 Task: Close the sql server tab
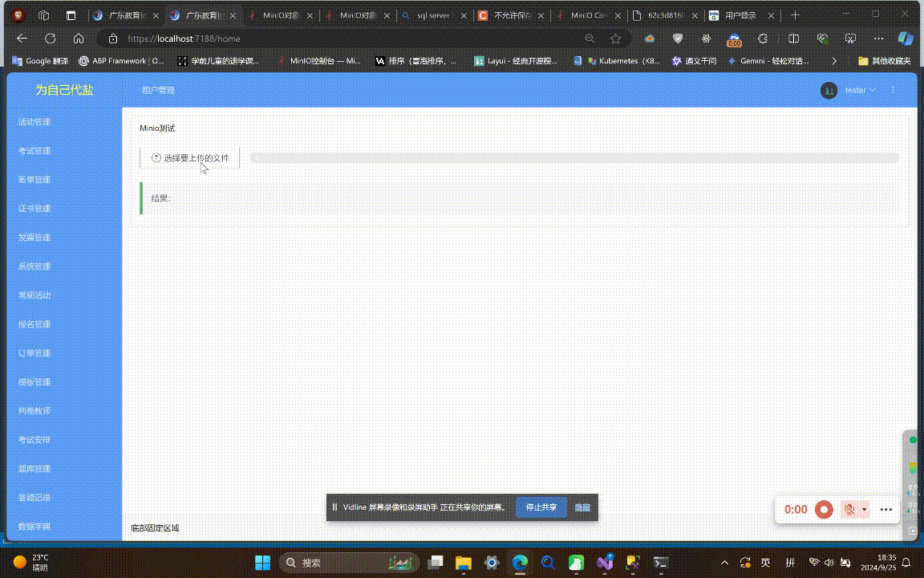coord(464,16)
